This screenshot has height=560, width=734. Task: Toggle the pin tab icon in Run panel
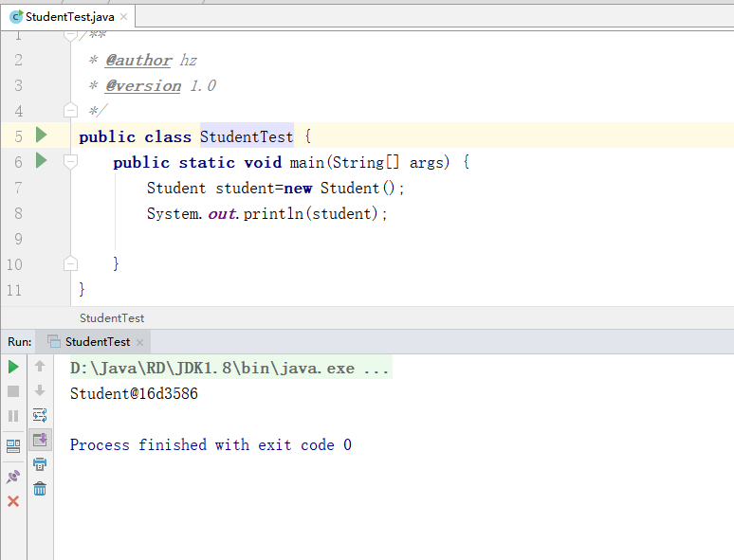click(x=13, y=477)
